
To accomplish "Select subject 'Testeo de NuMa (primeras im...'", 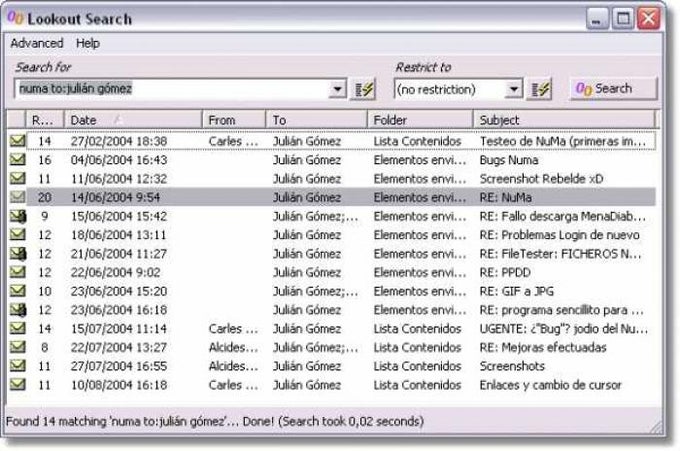I will coord(562,141).
